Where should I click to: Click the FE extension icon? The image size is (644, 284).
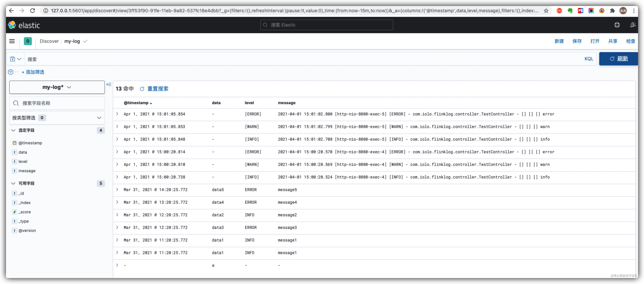point(580,10)
